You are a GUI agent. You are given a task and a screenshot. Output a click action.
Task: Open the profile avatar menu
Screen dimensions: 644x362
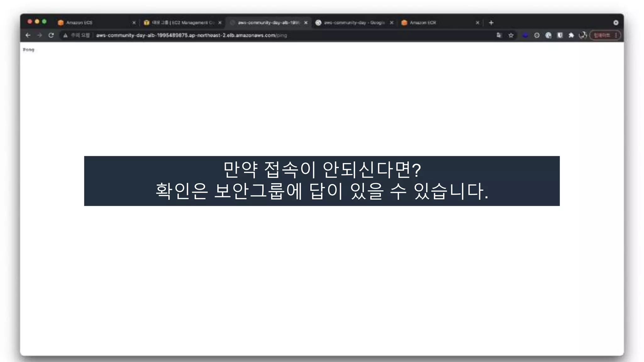583,35
